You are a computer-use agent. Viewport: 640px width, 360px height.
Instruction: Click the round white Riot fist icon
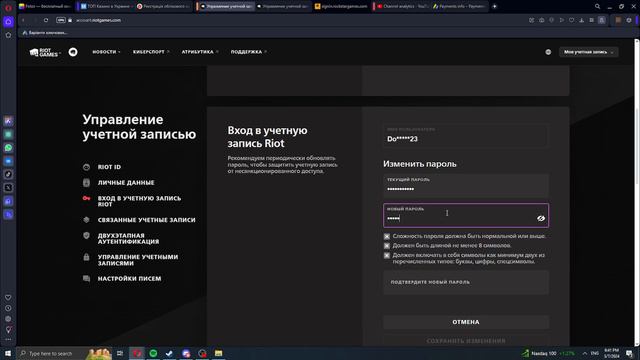(73, 52)
